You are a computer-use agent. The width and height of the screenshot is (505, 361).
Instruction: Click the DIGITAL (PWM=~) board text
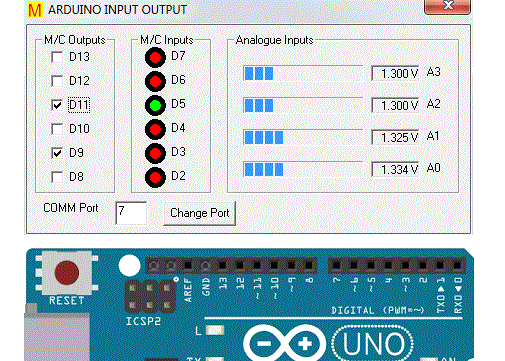(378, 310)
